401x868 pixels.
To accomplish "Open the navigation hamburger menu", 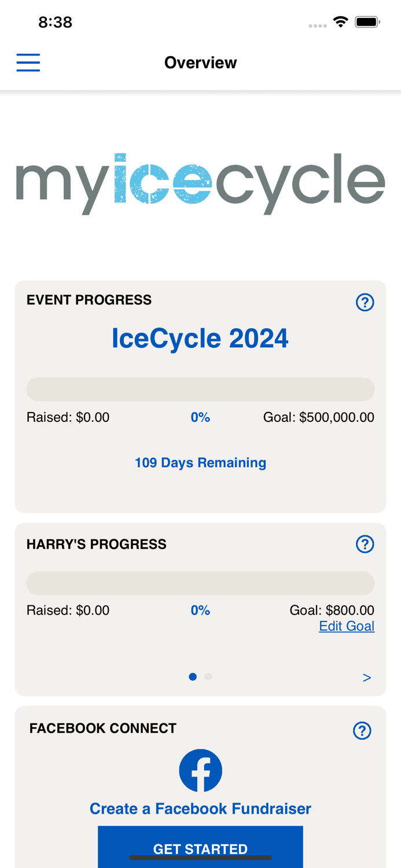I will tap(28, 62).
